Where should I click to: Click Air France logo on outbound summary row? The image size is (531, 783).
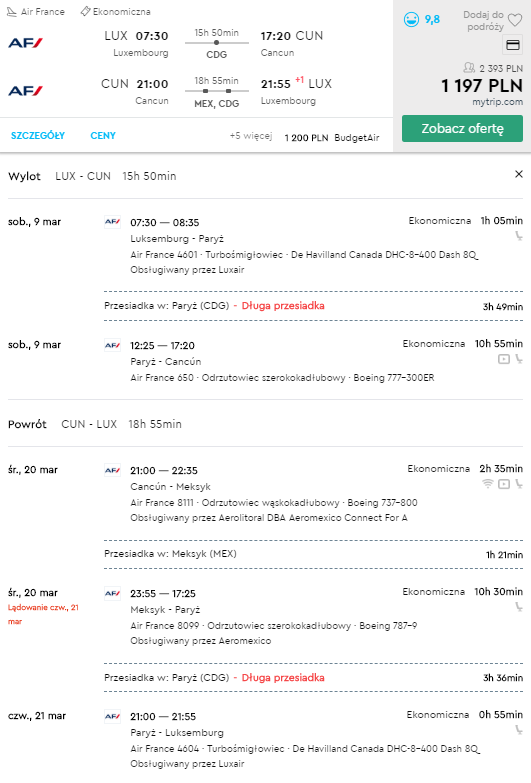pyautogui.click(x=25, y=43)
